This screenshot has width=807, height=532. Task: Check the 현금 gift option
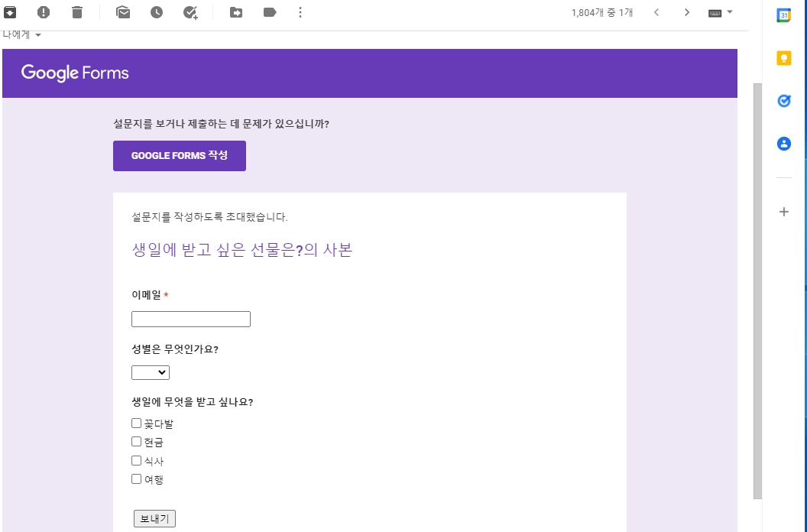coord(135,441)
